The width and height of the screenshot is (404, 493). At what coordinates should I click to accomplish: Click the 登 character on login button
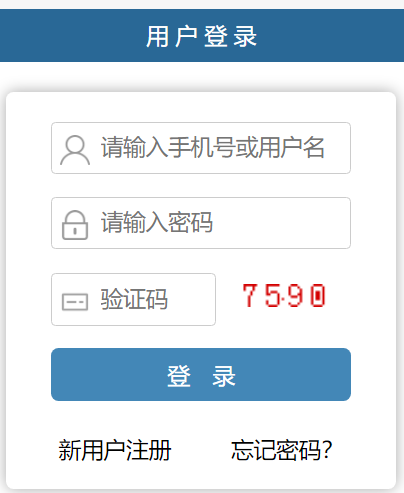(x=179, y=376)
